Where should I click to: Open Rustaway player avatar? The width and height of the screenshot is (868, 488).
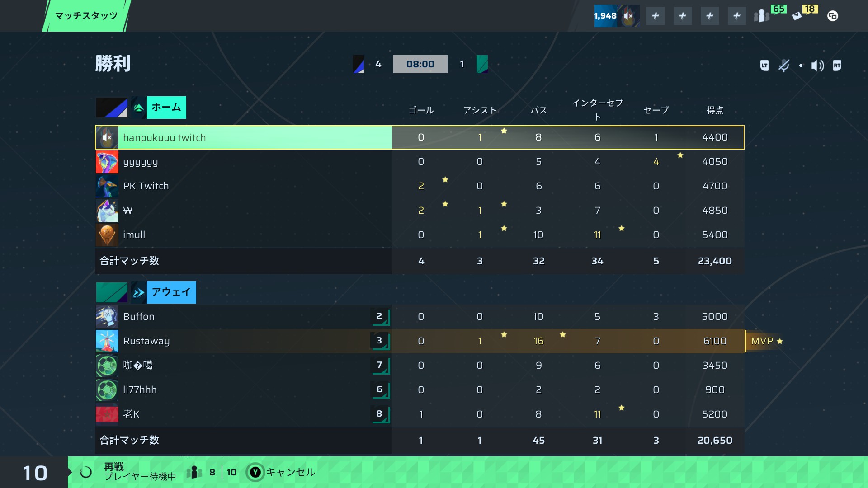tap(107, 341)
